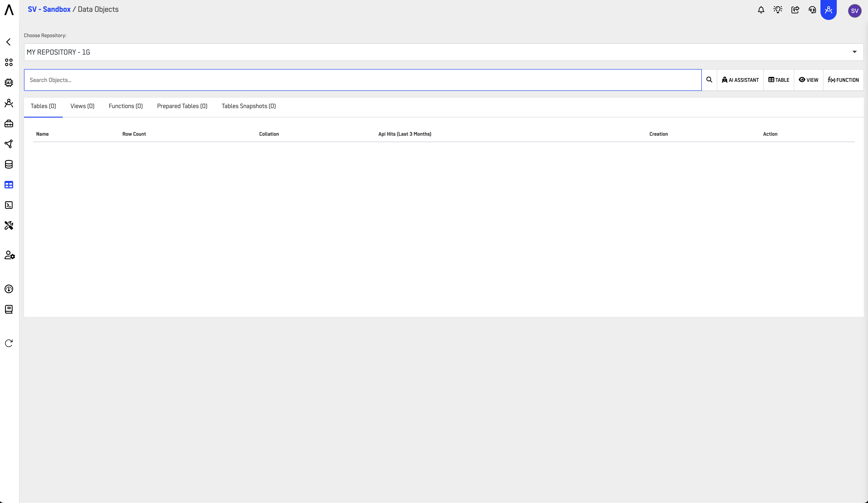Click the Row Count column header
The height and width of the screenshot is (503, 868).
tap(134, 134)
